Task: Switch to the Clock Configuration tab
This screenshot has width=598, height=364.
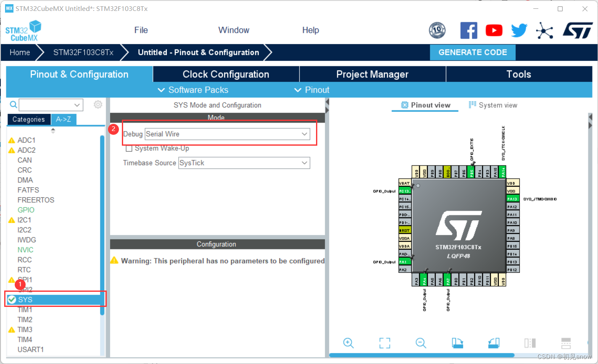Action: [x=226, y=74]
